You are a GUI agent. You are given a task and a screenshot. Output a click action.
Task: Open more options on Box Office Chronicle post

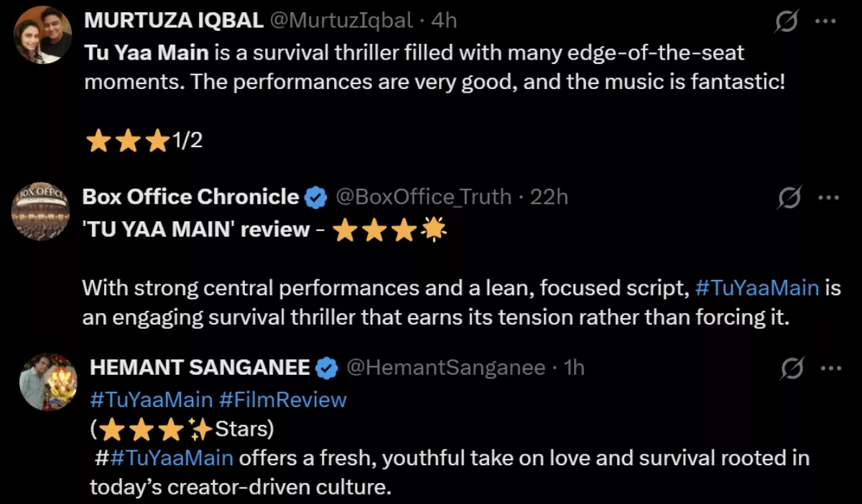tap(828, 197)
